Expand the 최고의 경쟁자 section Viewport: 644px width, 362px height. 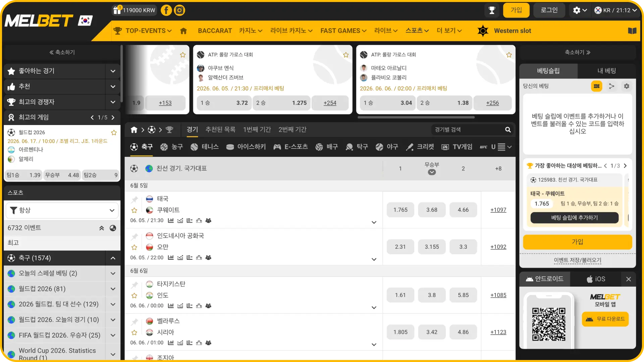(x=113, y=102)
